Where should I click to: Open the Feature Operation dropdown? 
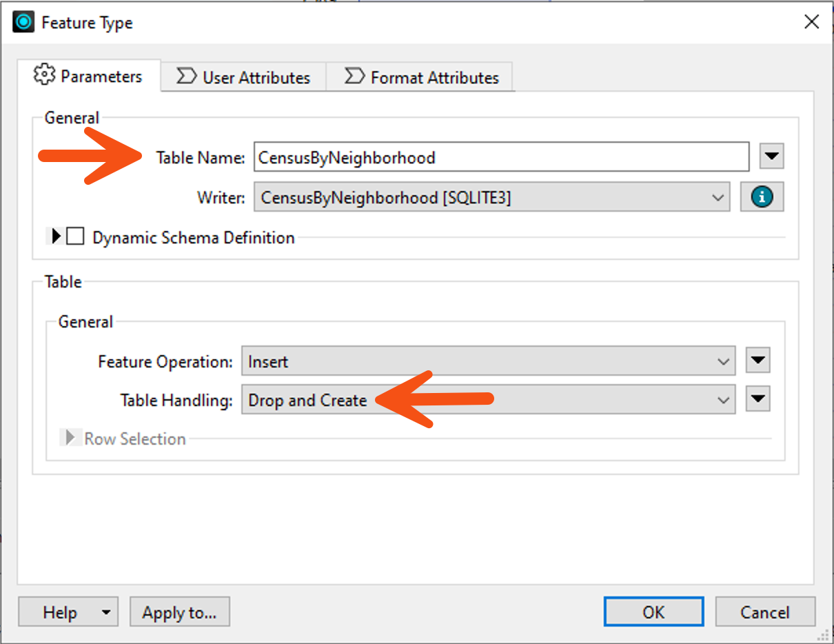pos(723,360)
